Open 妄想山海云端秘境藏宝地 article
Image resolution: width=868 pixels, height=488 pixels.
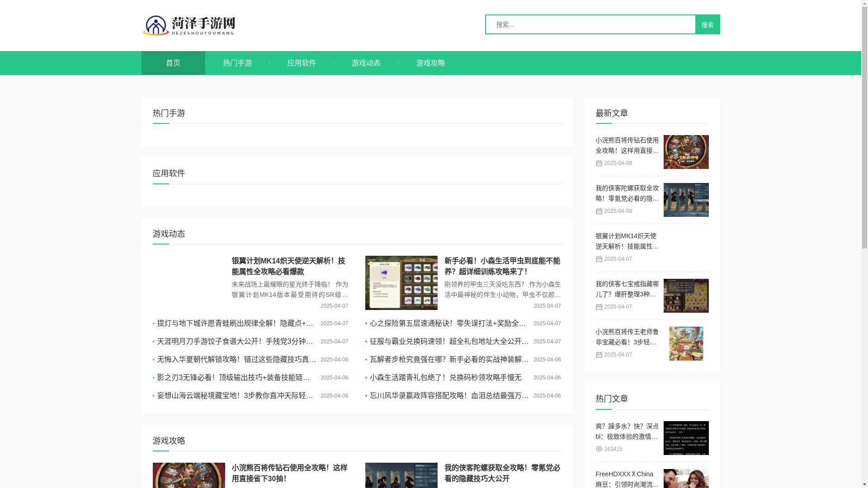pyautogui.click(x=236, y=396)
